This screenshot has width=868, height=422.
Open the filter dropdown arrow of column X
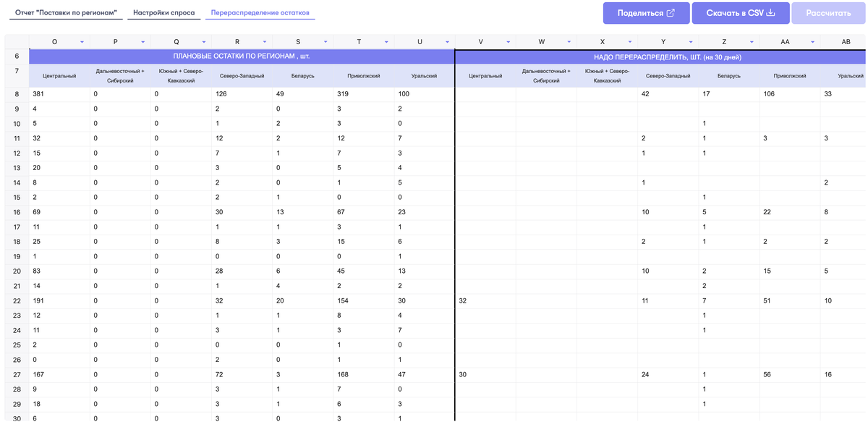[x=629, y=43]
